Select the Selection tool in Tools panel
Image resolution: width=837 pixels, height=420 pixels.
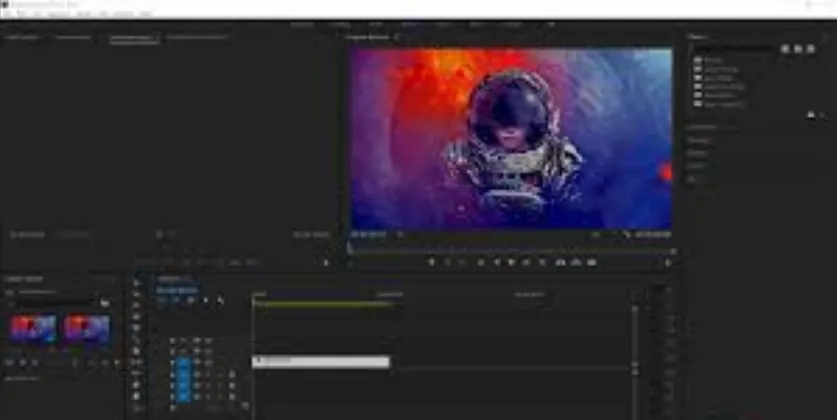point(137,283)
